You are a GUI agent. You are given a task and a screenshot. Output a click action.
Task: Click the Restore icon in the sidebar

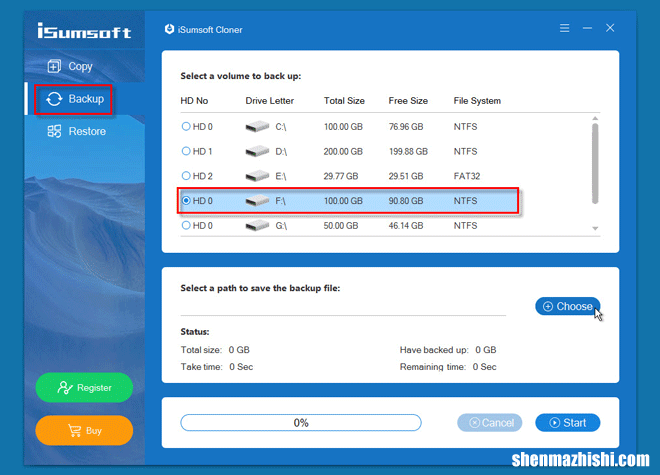tap(54, 131)
